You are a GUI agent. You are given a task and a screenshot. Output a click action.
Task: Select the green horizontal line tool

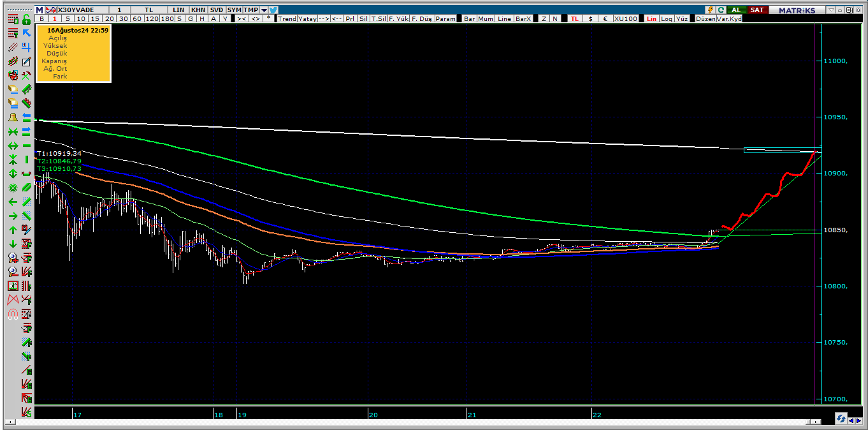(26, 145)
